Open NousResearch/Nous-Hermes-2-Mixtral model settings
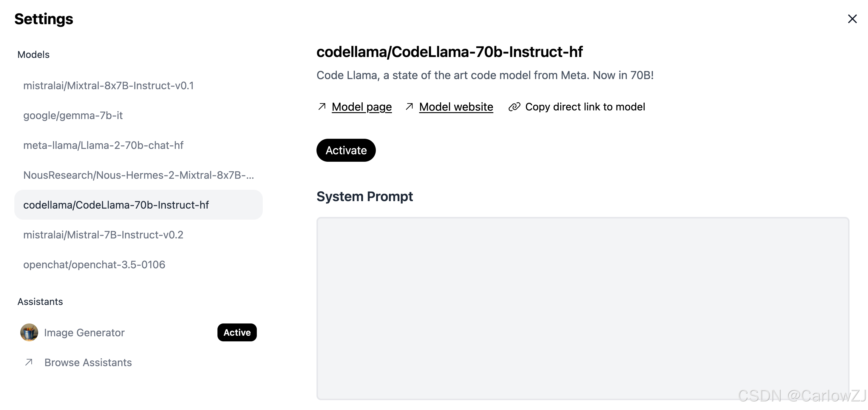 click(138, 175)
